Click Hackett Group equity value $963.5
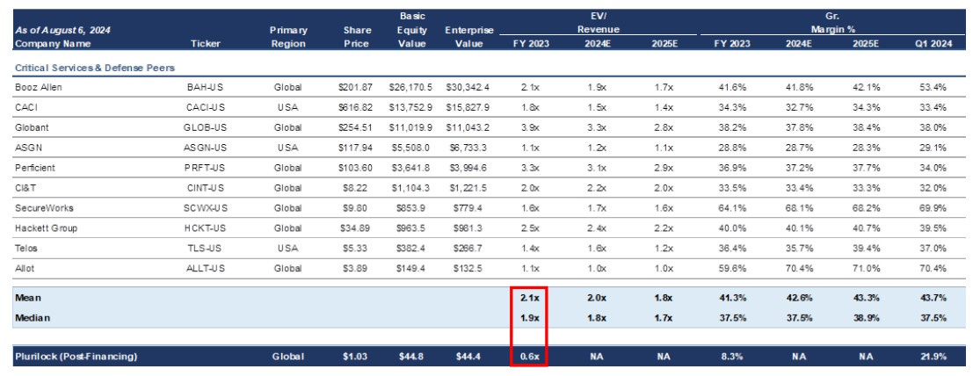This screenshot has width=980, height=376. (410, 228)
